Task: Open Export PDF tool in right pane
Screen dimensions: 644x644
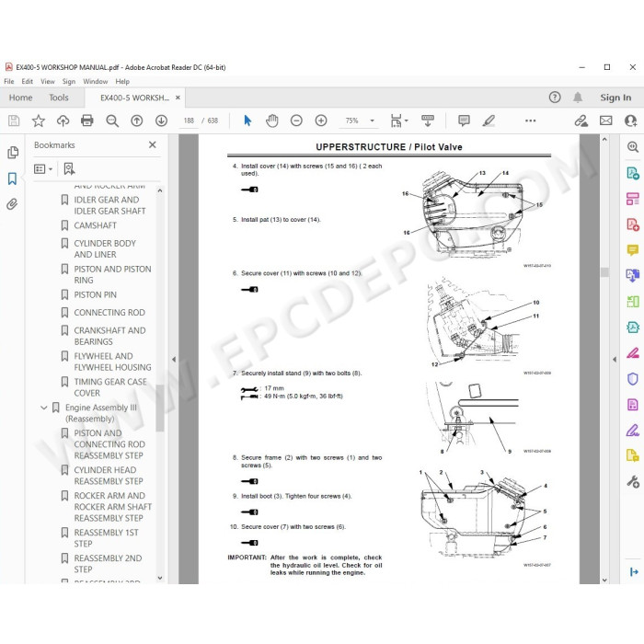Action: tap(633, 173)
